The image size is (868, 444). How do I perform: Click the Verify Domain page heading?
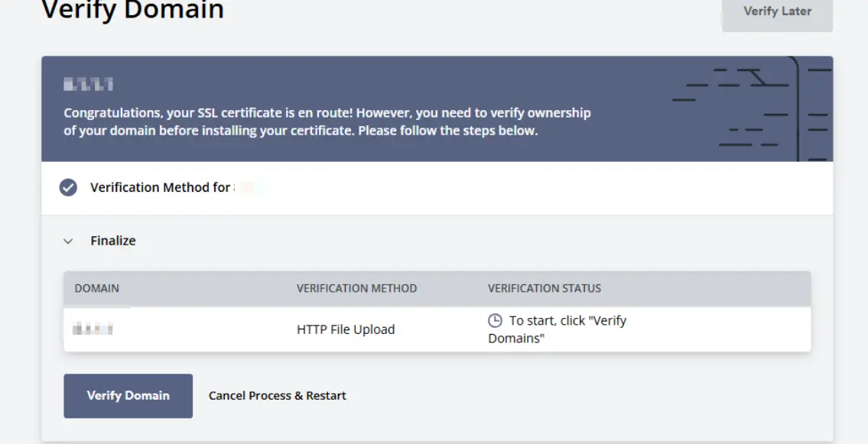132,10
